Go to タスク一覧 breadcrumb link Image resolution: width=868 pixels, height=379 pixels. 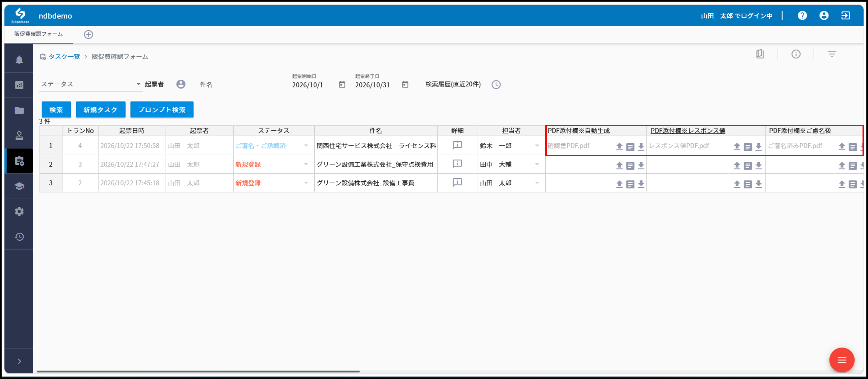(64, 57)
